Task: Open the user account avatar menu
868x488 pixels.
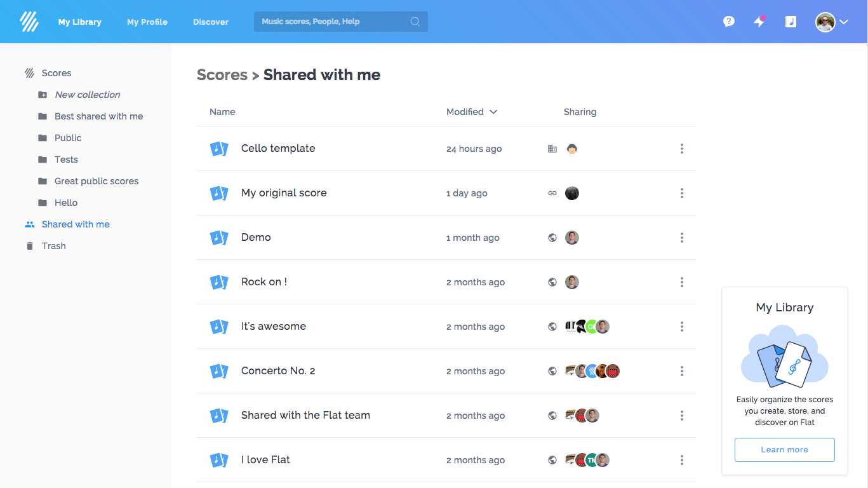Action: [x=832, y=22]
